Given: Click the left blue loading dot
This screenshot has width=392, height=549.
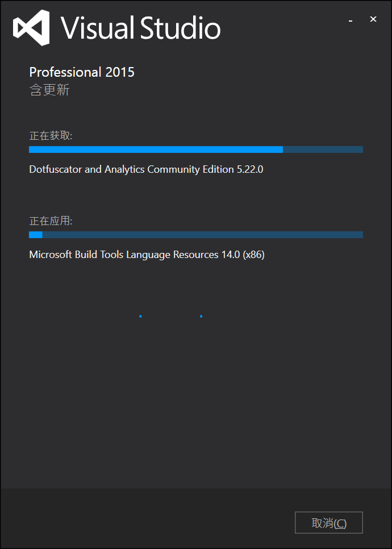Looking at the screenshot, I should [x=140, y=316].
